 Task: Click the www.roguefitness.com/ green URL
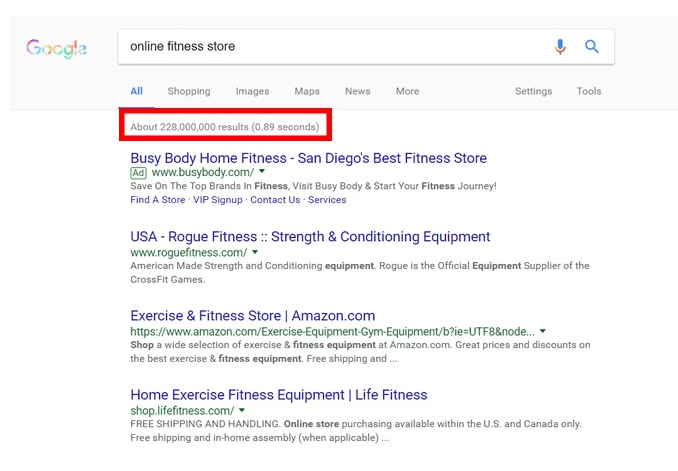pyautogui.click(x=189, y=253)
